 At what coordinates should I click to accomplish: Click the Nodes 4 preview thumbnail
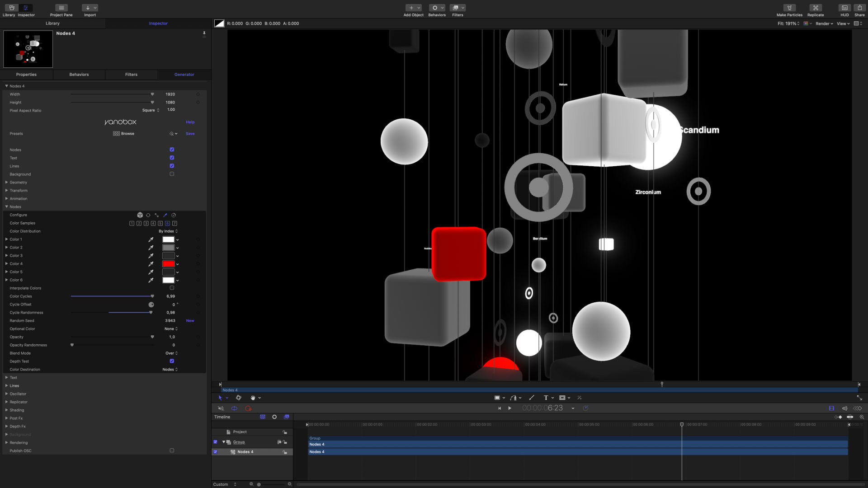click(x=28, y=49)
